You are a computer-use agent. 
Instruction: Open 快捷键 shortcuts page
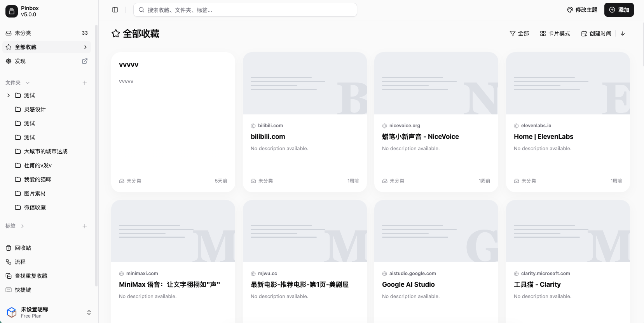pyautogui.click(x=47, y=290)
